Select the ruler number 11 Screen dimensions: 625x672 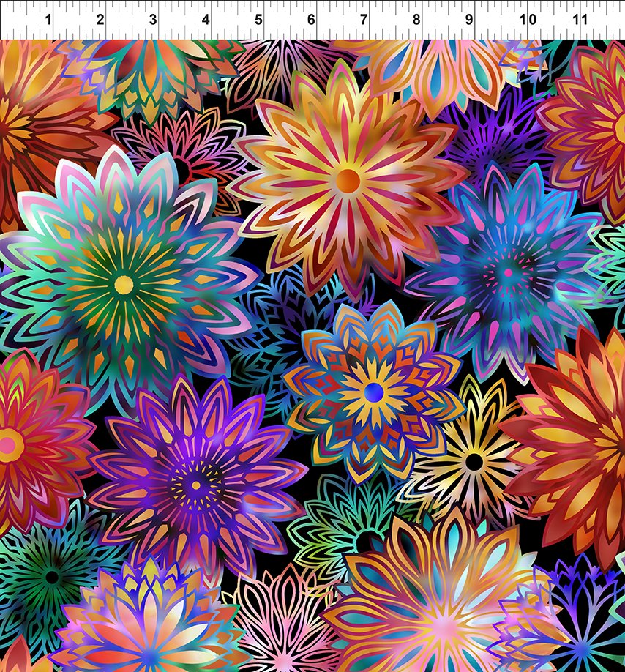point(580,19)
